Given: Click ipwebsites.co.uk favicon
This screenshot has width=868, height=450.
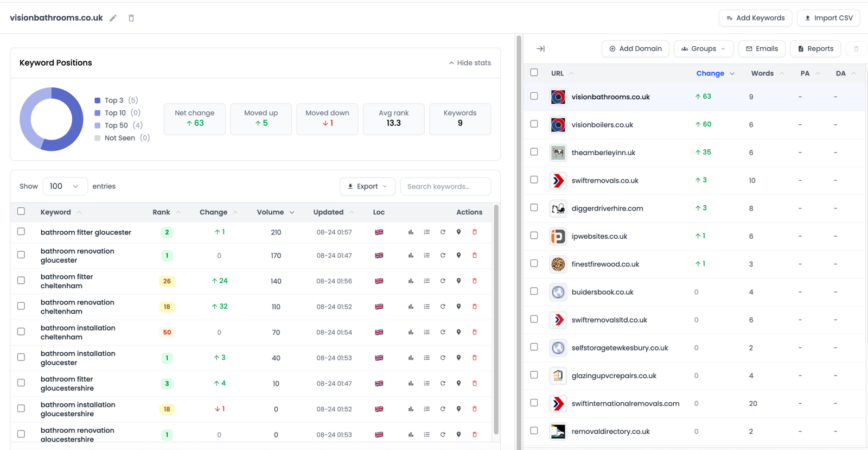Looking at the screenshot, I should [558, 236].
